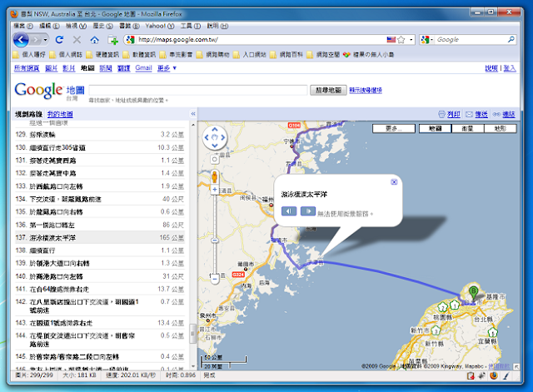Image resolution: width=533 pixels, height=392 pixels.
Task: Pan the map up with the arrow
Action: tap(215, 130)
